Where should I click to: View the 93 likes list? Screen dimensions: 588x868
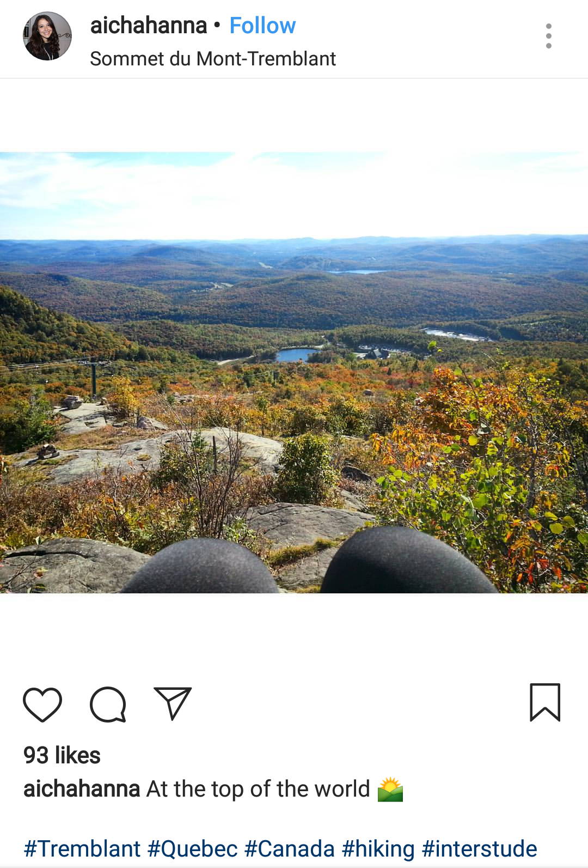click(62, 755)
